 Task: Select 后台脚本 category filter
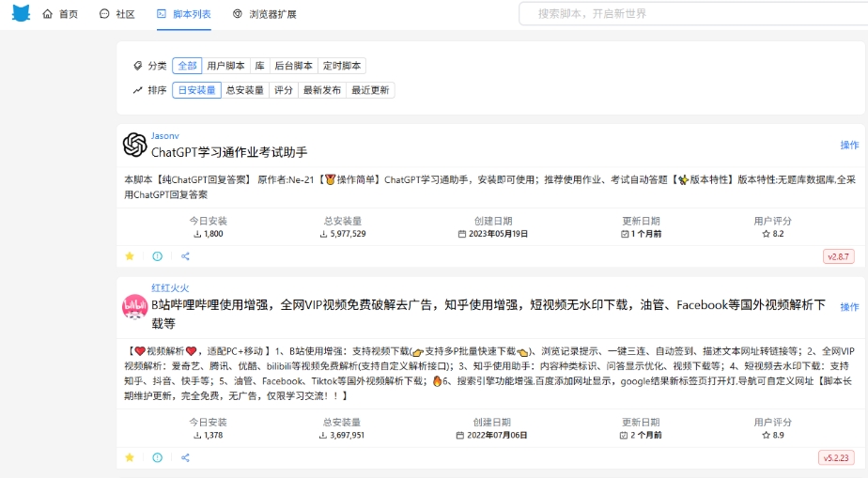tap(293, 66)
